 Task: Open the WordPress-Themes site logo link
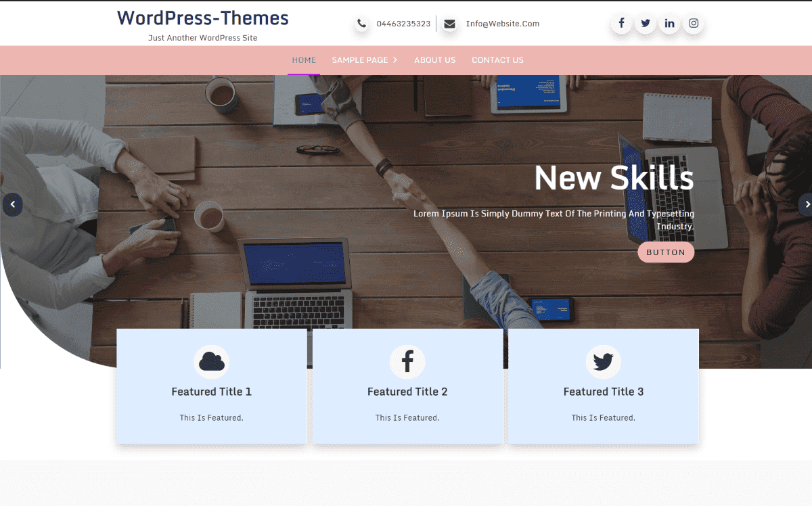point(202,18)
